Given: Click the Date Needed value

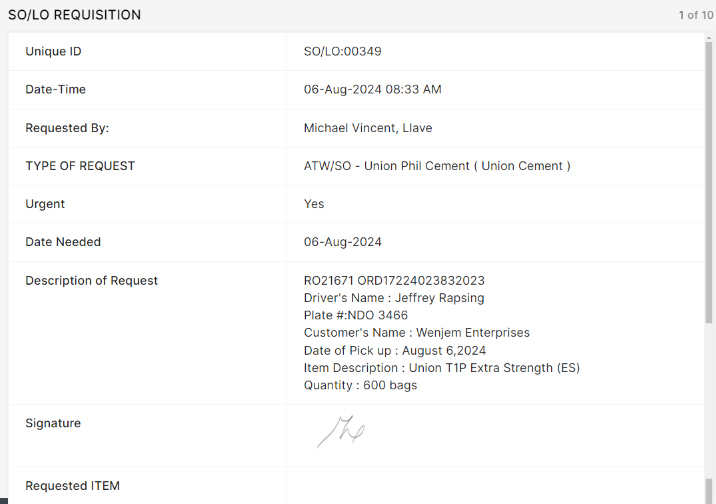Looking at the screenshot, I should pos(342,242).
